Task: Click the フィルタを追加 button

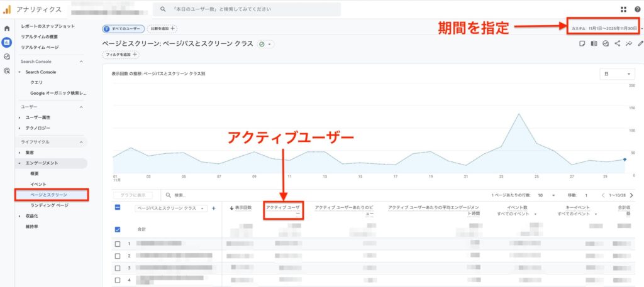Action: [121, 55]
